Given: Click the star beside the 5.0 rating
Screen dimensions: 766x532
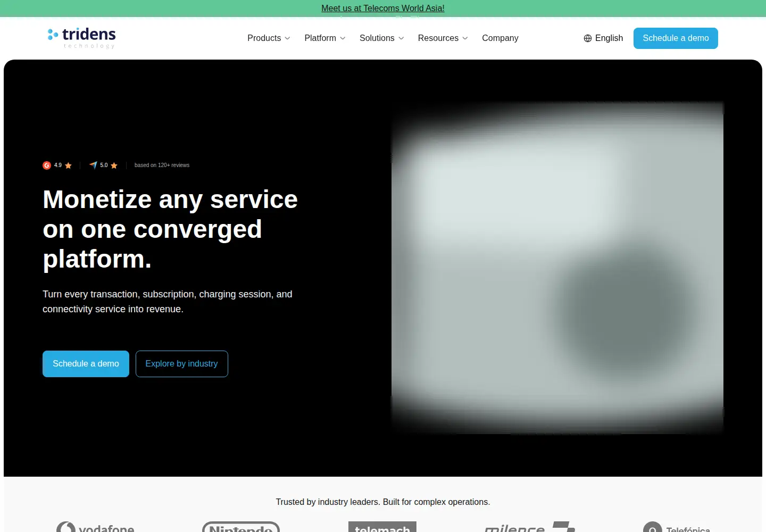Looking at the screenshot, I should (x=114, y=165).
